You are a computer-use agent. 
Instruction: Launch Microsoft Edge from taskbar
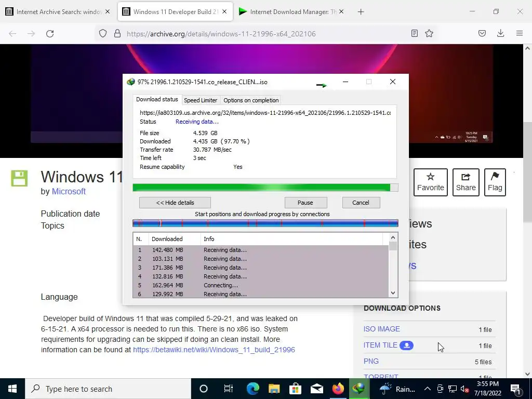(x=253, y=389)
